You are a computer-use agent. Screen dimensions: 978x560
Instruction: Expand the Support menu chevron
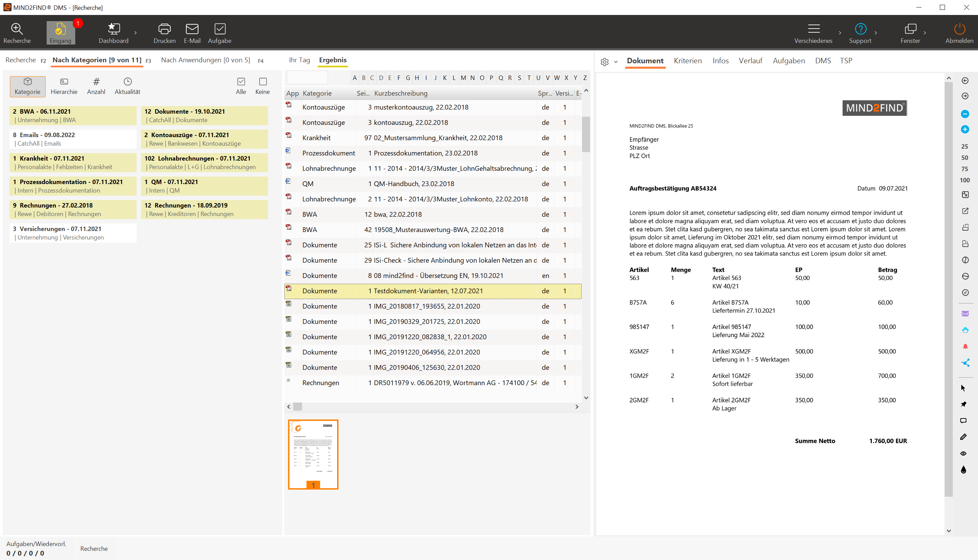pos(876,33)
